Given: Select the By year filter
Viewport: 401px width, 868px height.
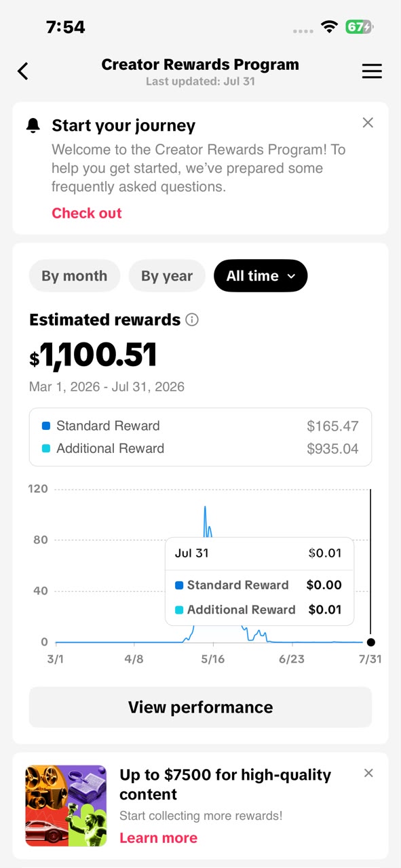Looking at the screenshot, I should coord(167,276).
